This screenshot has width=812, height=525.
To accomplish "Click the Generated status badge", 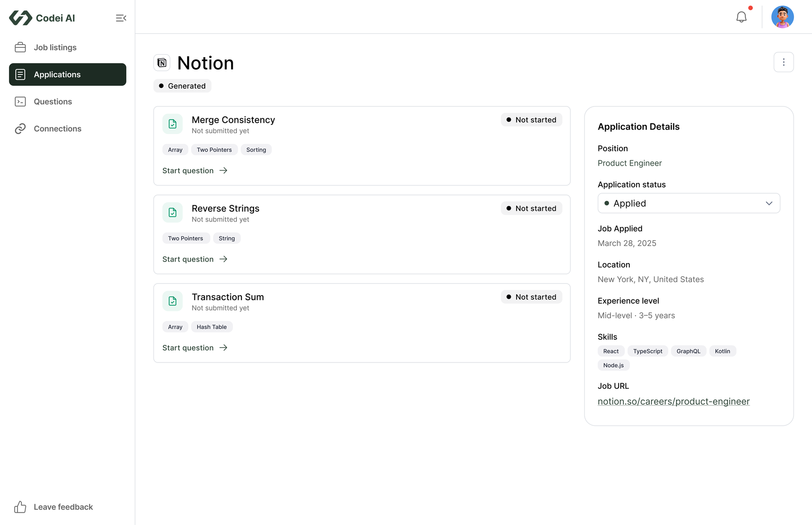I will (182, 86).
